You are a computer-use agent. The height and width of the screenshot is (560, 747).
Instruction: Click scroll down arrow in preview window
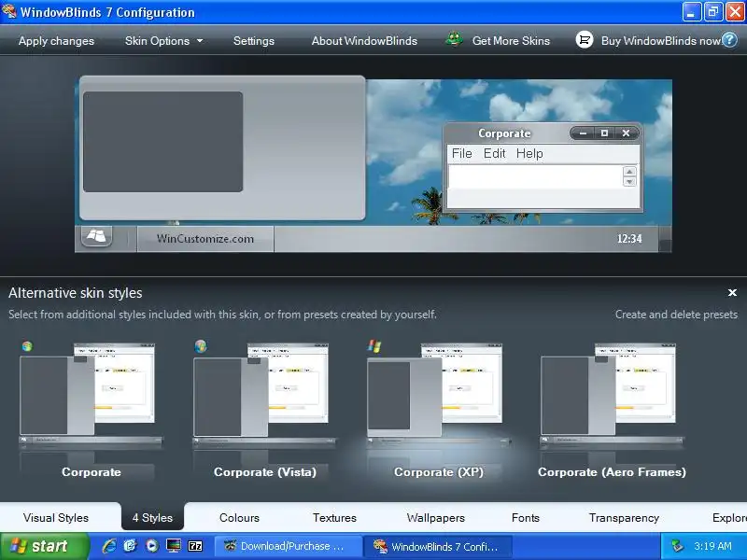tap(629, 181)
